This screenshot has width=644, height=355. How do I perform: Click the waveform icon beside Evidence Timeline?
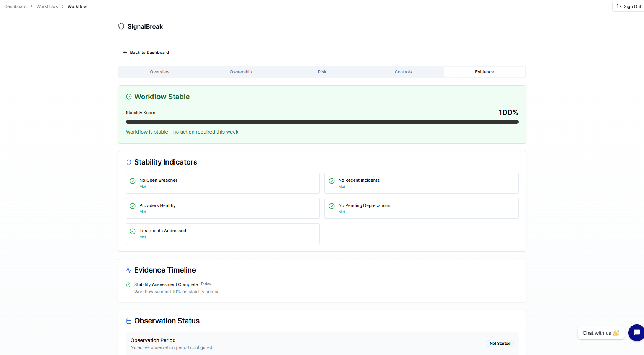pos(129,270)
